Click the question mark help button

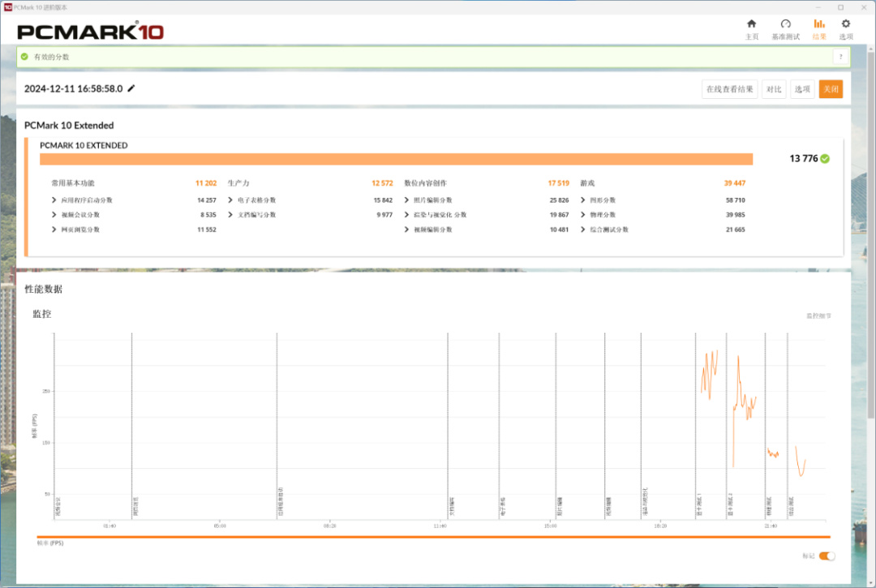pyautogui.click(x=840, y=57)
